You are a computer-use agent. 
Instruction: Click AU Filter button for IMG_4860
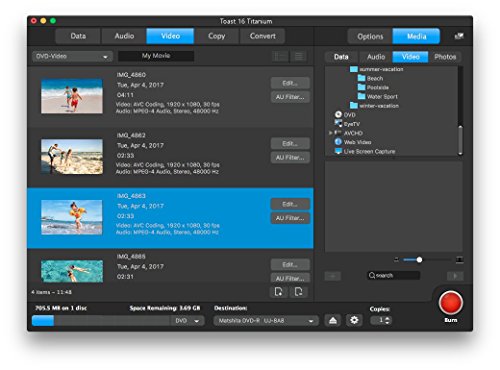pos(290,97)
